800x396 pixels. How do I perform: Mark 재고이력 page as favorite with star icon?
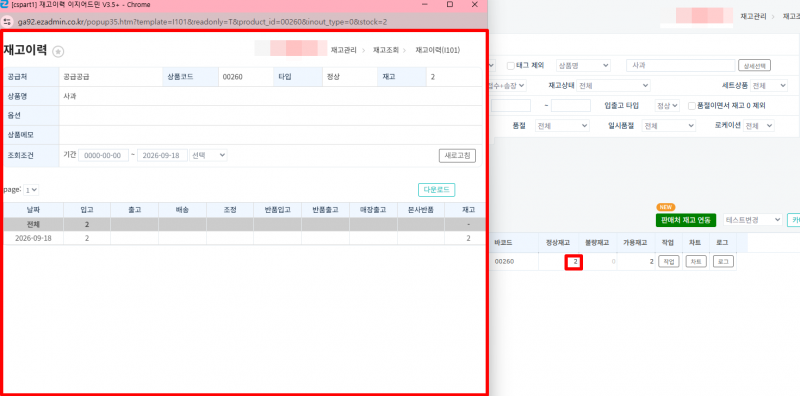coord(59,51)
